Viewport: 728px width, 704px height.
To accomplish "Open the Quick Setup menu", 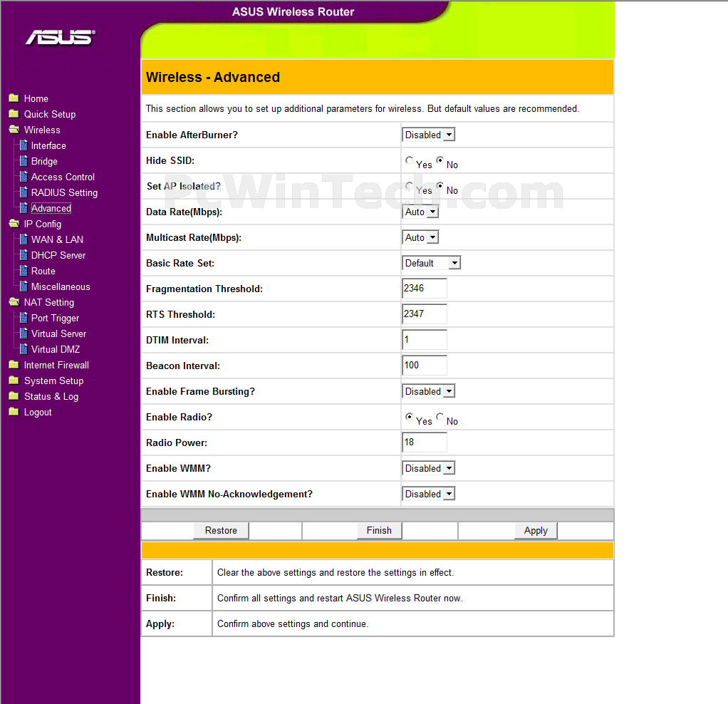I will [x=50, y=114].
